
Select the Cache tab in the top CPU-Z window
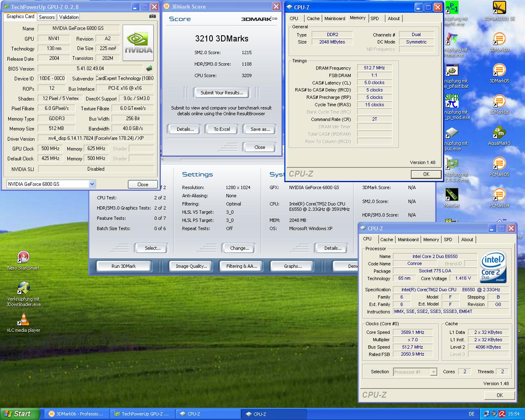[313, 18]
